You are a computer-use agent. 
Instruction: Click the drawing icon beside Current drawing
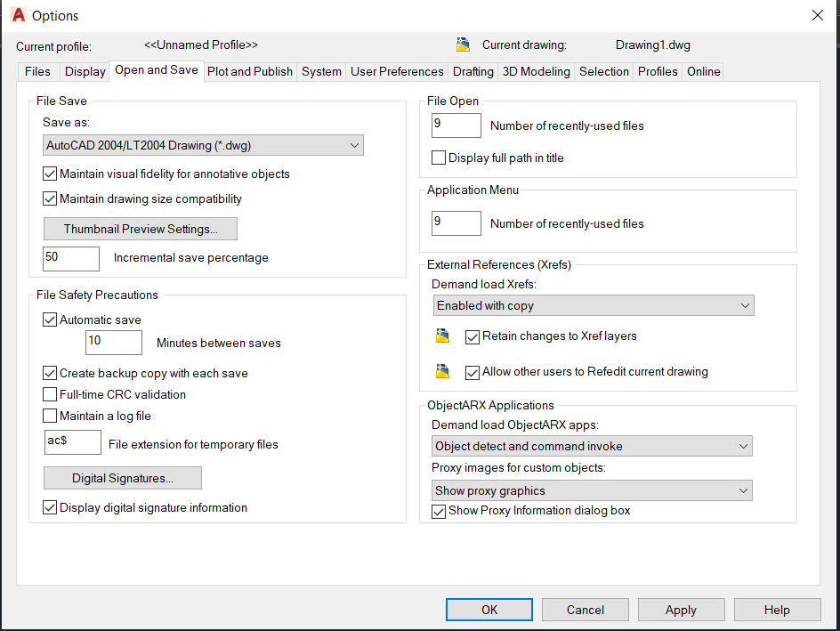tap(463, 45)
